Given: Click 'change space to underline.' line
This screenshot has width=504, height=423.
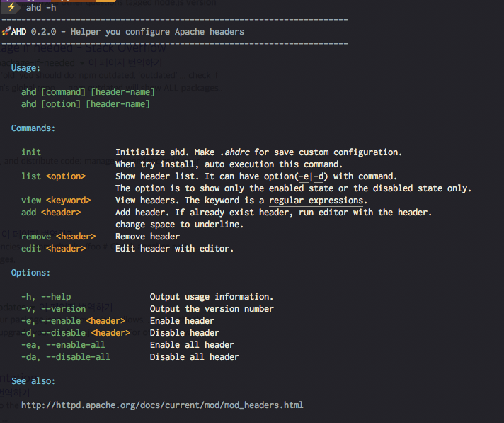Looking at the screenshot, I should point(179,225).
